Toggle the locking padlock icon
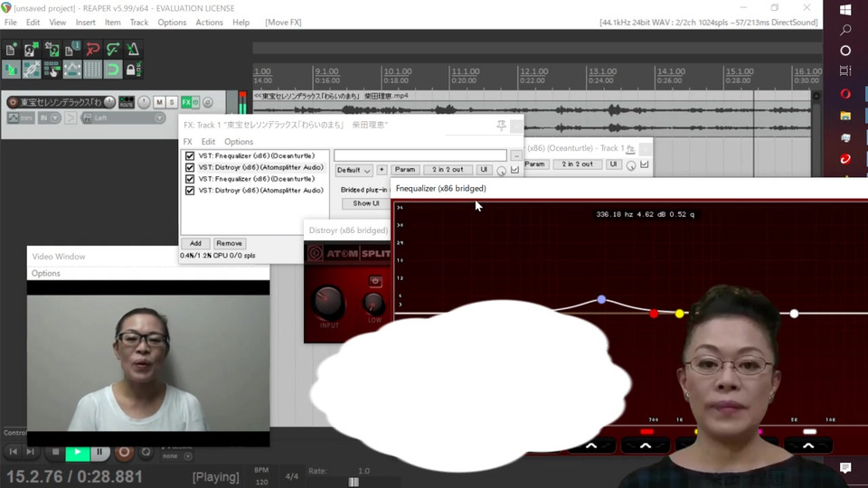The width and height of the screenshot is (868, 488). point(133,70)
